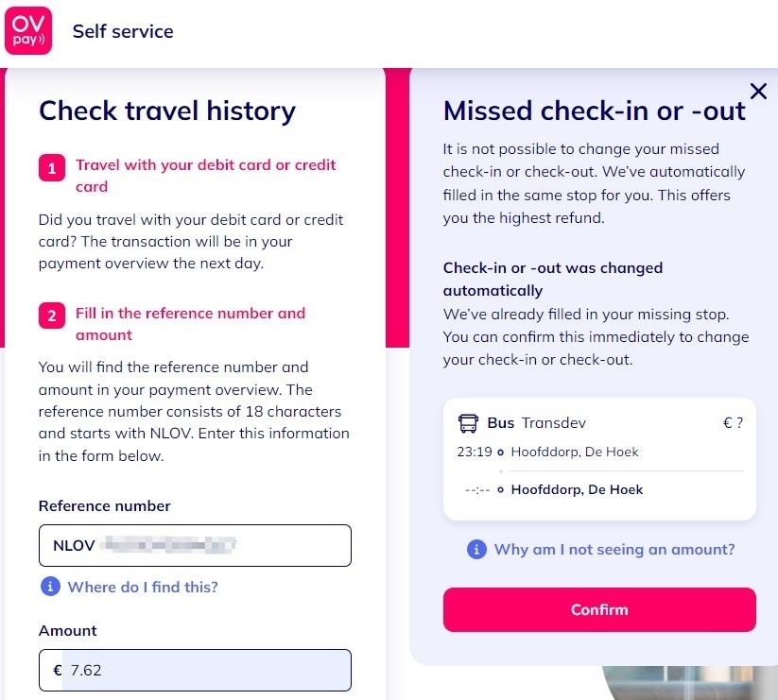The height and width of the screenshot is (700, 778).
Task: Focus the Reference number input field
Action: (195, 545)
